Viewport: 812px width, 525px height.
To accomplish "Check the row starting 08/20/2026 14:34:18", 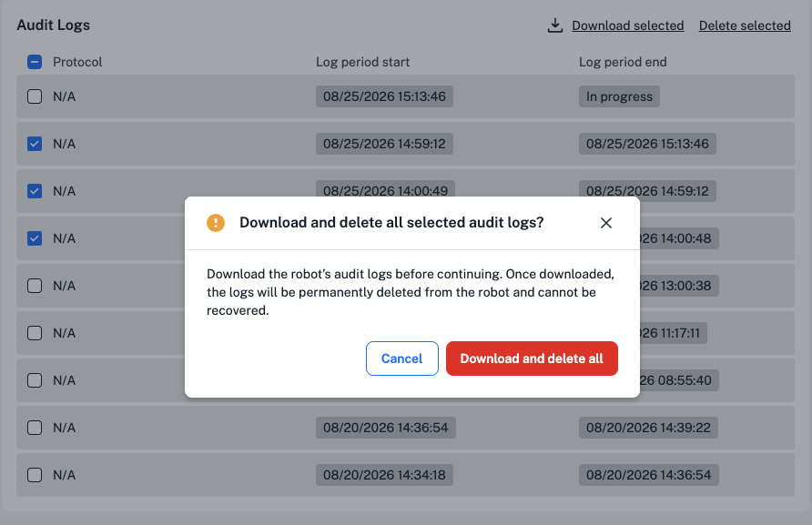I will [x=35, y=475].
